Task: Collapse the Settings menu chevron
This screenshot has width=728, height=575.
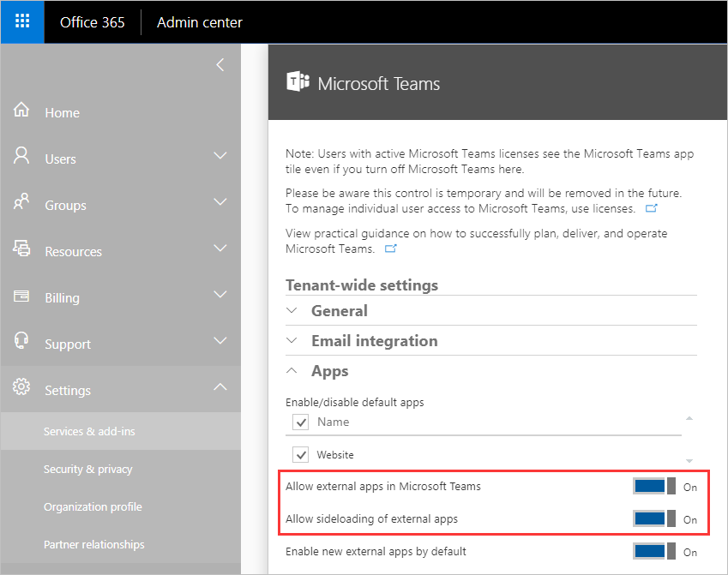Action: coord(220,386)
